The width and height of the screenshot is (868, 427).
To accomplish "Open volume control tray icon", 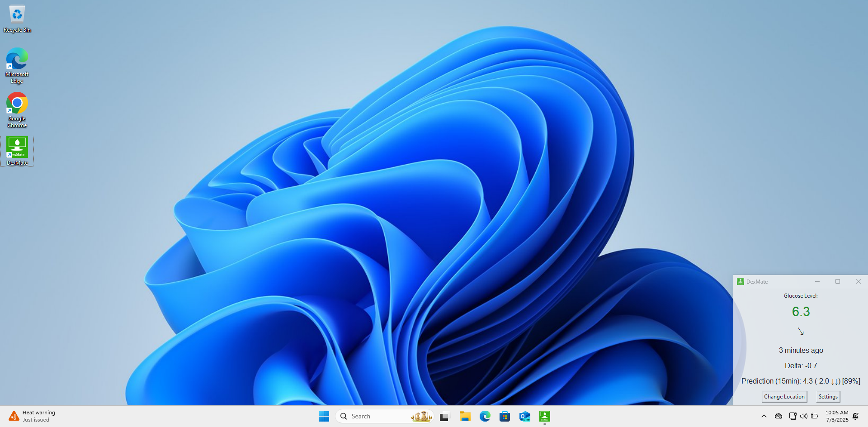I will click(x=803, y=416).
